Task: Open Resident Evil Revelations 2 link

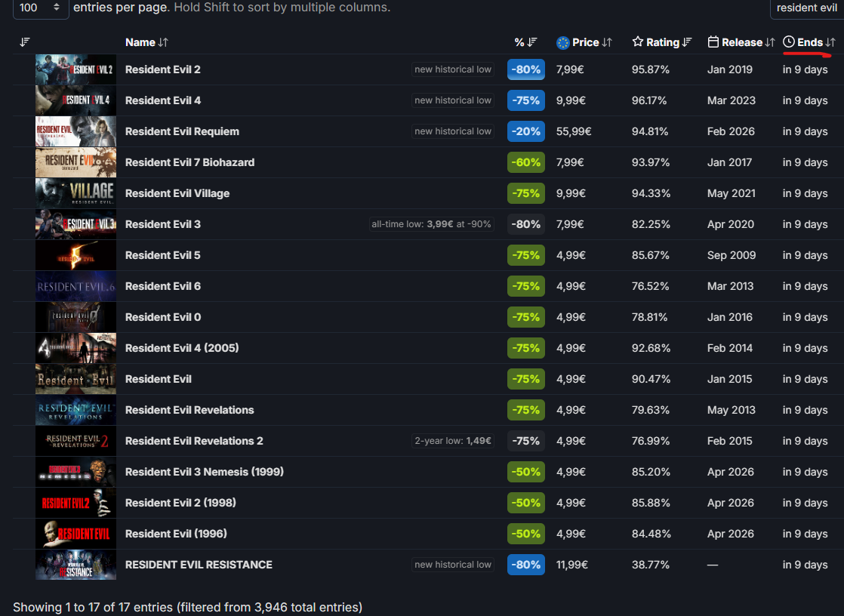Action: point(194,441)
